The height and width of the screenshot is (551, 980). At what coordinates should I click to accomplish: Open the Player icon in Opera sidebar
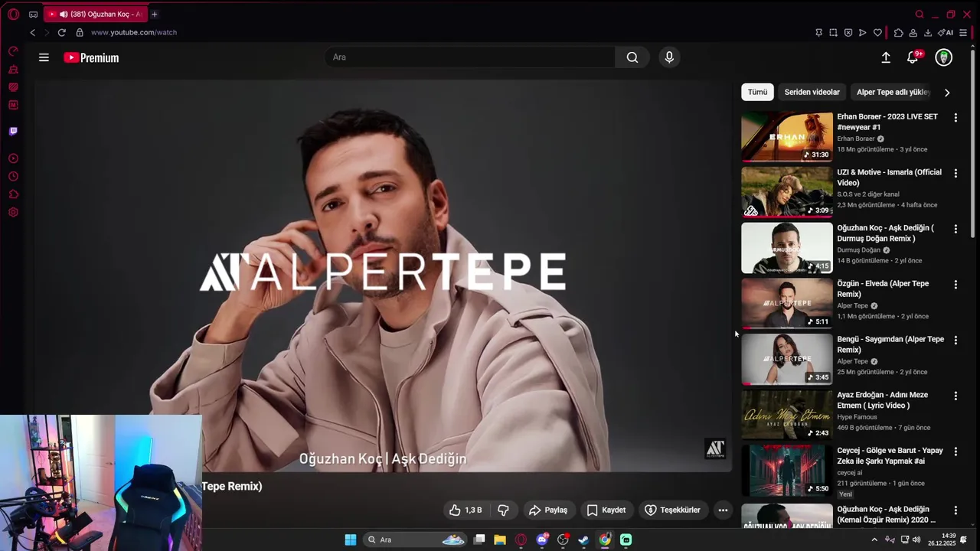pyautogui.click(x=13, y=158)
